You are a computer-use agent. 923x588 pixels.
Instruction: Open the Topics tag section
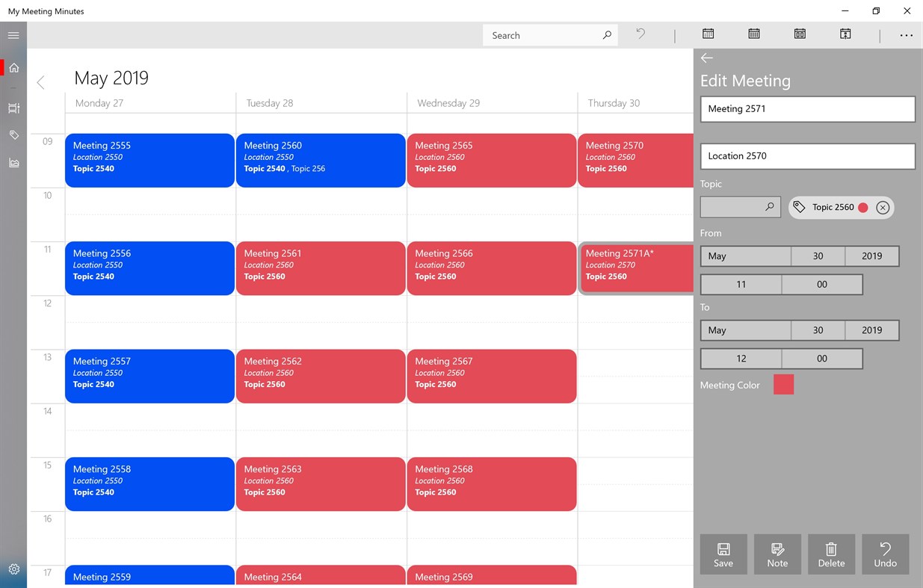pos(13,134)
